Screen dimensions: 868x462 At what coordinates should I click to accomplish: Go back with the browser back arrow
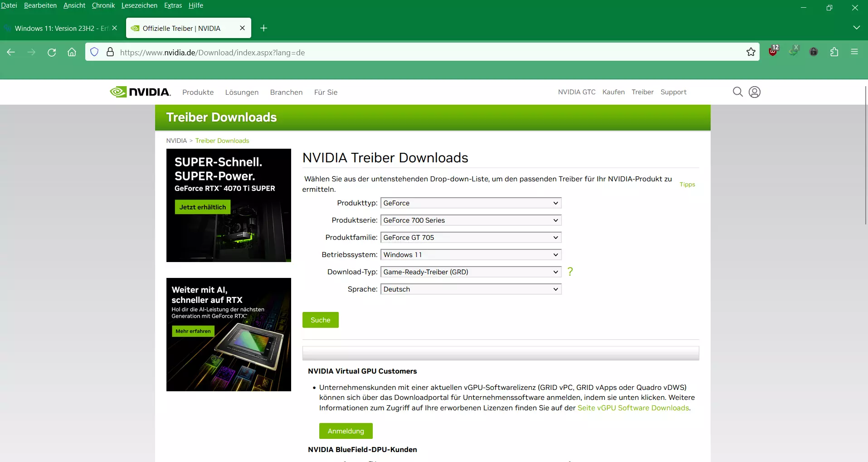coord(11,52)
